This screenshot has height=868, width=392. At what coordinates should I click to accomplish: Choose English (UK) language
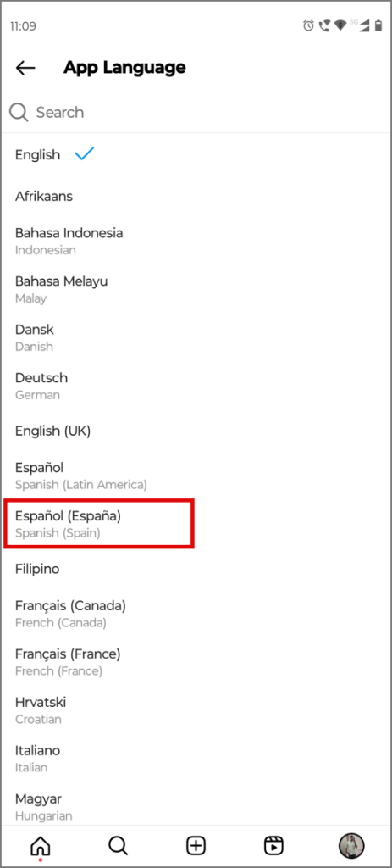coord(196,431)
